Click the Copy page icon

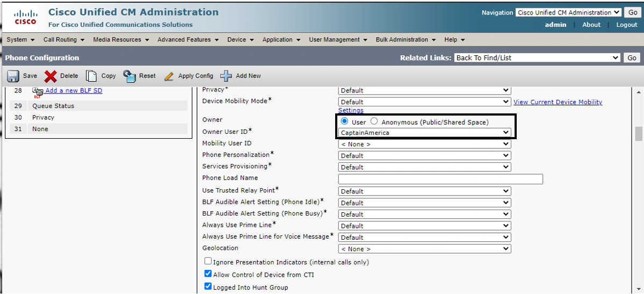(x=91, y=76)
